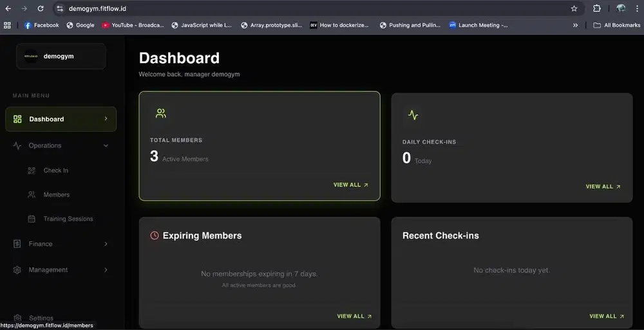Reload the page in the browser
The image size is (644, 330).
(x=41, y=9)
